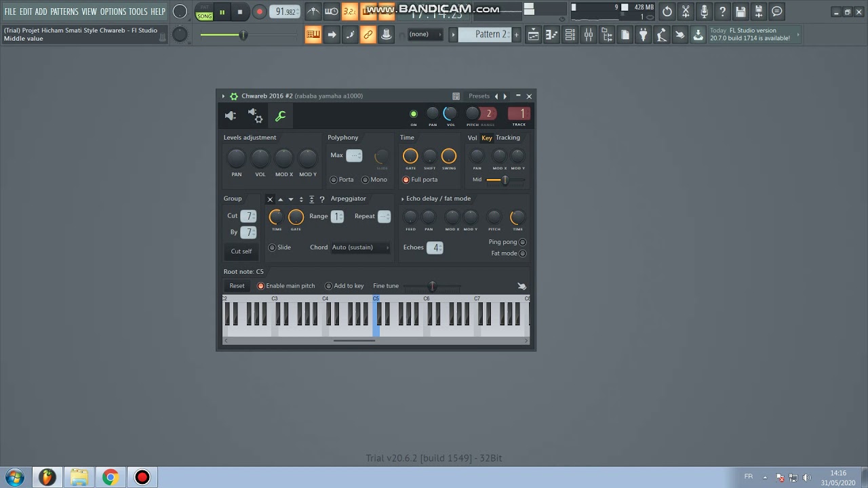Toggle Enable main pitch
This screenshot has height=488, width=868.
(285, 286)
